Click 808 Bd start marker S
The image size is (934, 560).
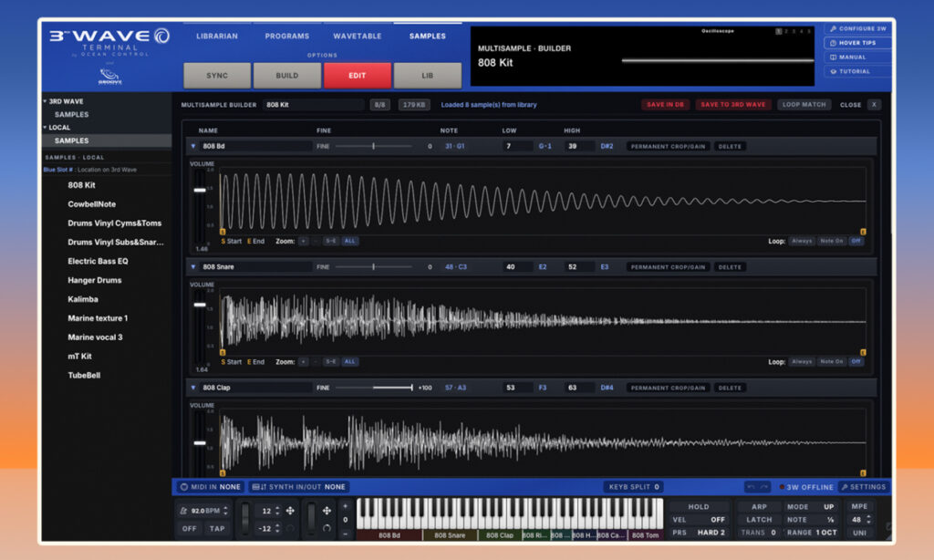[223, 232]
